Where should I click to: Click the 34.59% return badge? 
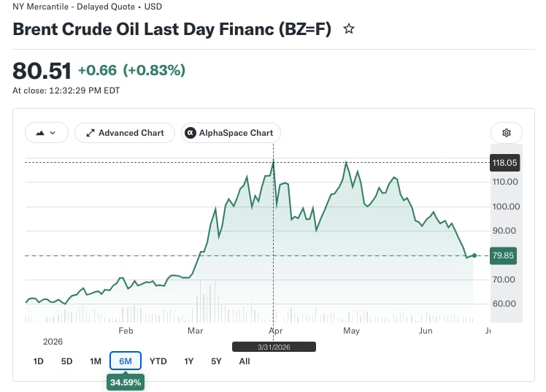click(x=126, y=383)
